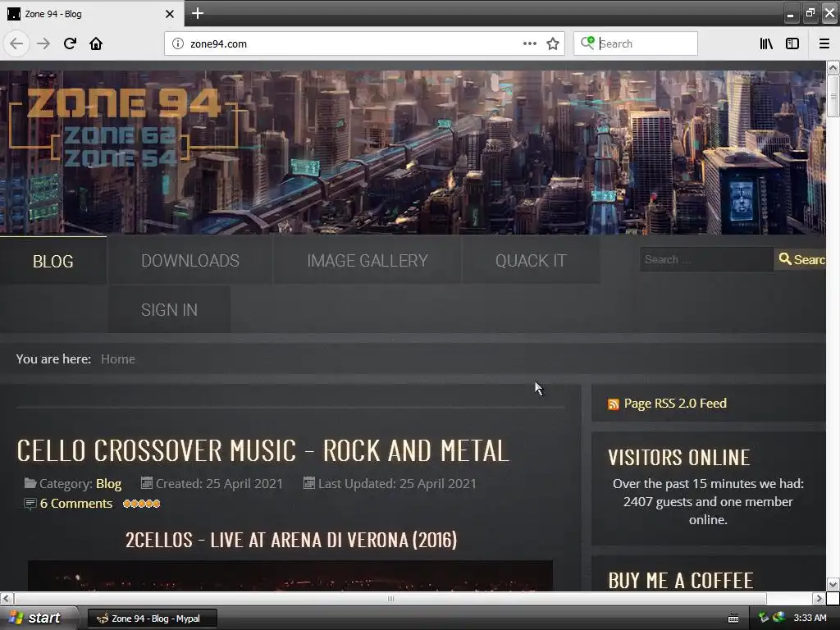Click the five-dot article rating
The height and width of the screenshot is (630, 840).
(x=141, y=504)
